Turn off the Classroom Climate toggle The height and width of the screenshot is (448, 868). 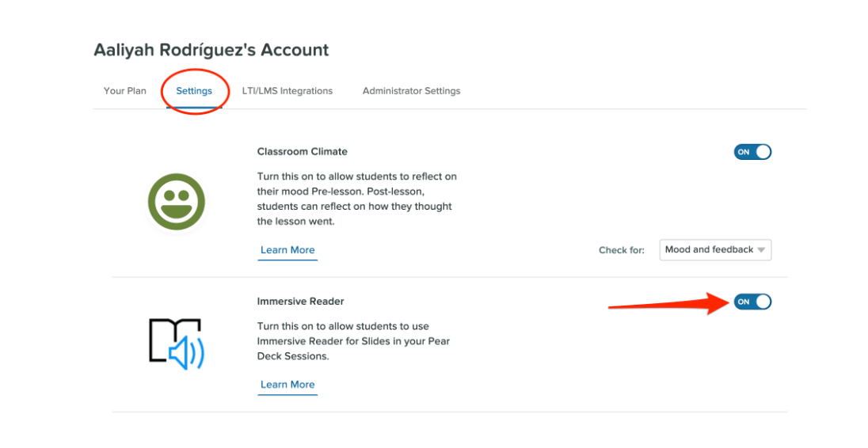click(752, 152)
